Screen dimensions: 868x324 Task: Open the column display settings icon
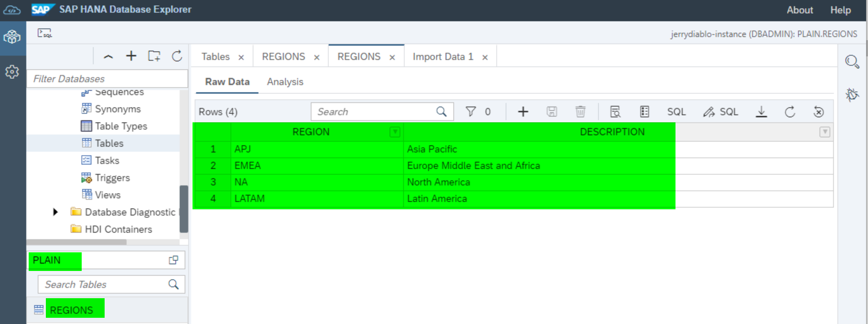[x=644, y=111]
